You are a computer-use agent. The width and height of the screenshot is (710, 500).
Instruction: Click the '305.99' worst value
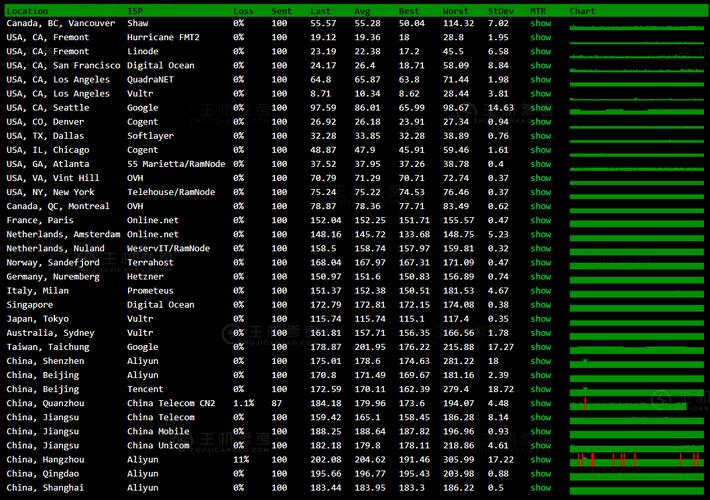[458, 459]
